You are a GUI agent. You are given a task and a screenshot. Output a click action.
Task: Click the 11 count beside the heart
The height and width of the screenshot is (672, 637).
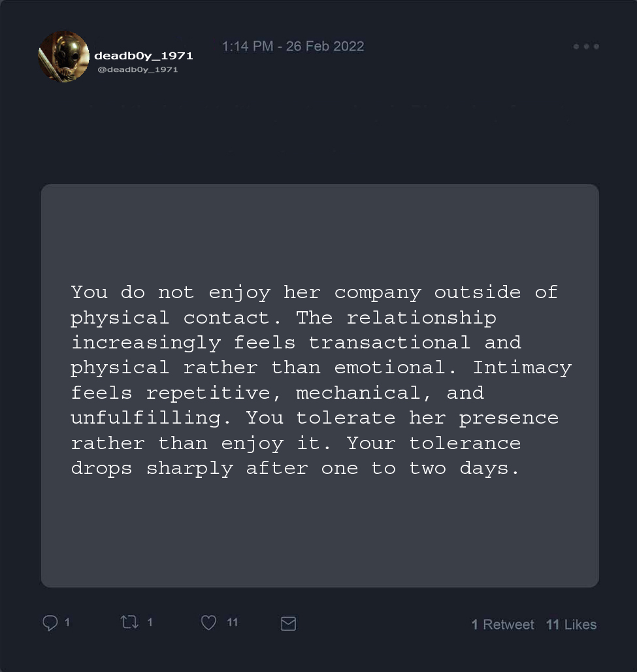[233, 622]
